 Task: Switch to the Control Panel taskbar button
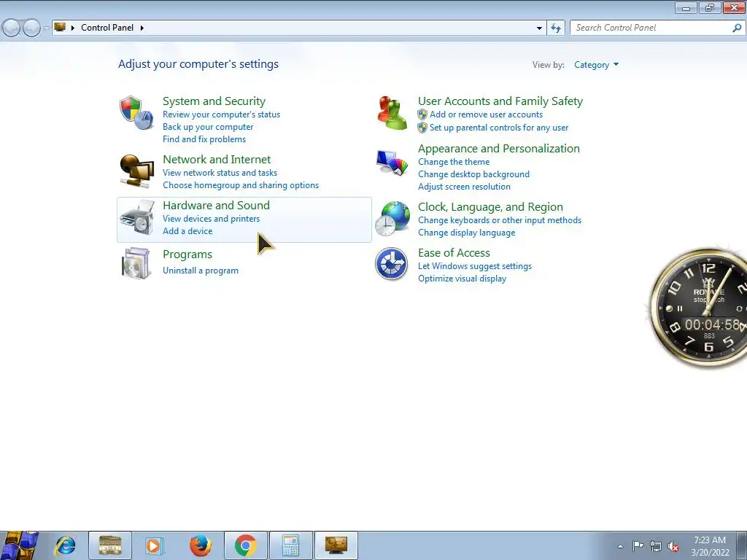pos(336,545)
